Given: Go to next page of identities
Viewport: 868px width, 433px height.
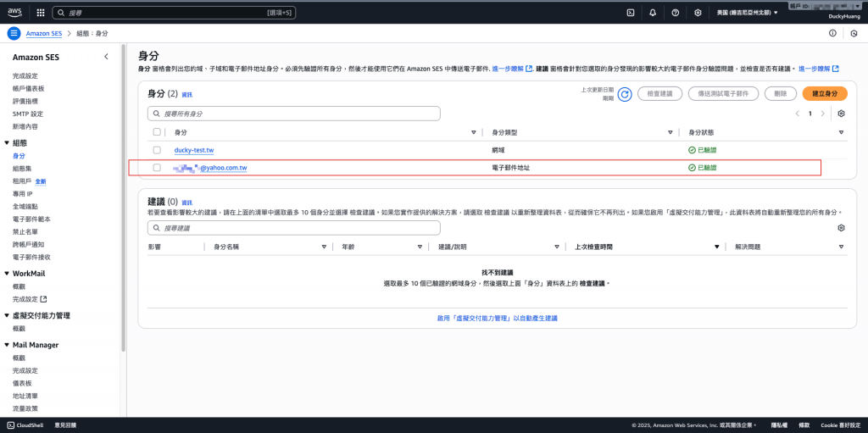Looking at the screenshot, I should [822, 114].
